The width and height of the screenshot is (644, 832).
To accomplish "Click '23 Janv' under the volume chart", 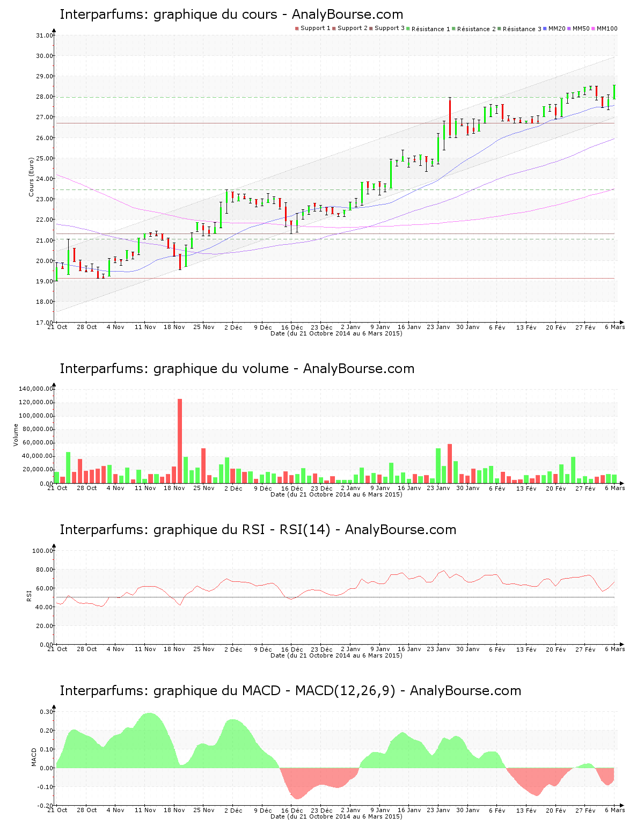I will (438, 488).
